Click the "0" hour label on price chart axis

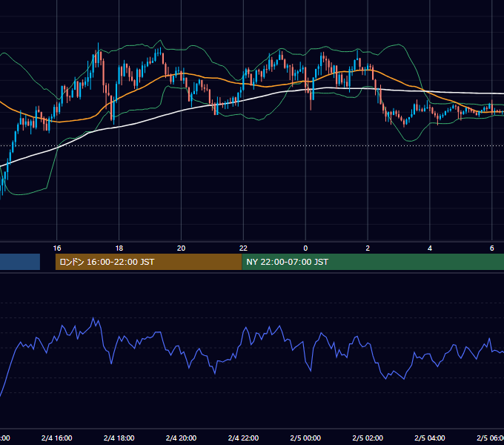tap(305, 248)
